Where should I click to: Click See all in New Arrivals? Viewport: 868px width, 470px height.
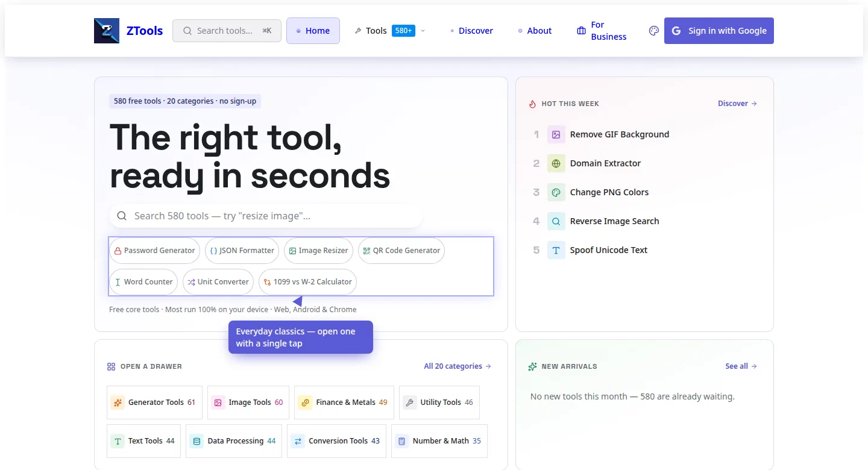[x=741, y=366]
